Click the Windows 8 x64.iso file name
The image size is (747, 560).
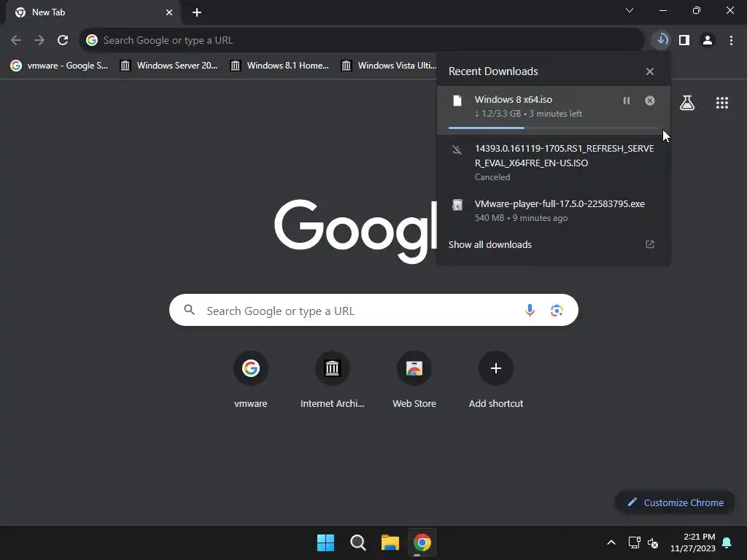[x=514, y=99]
